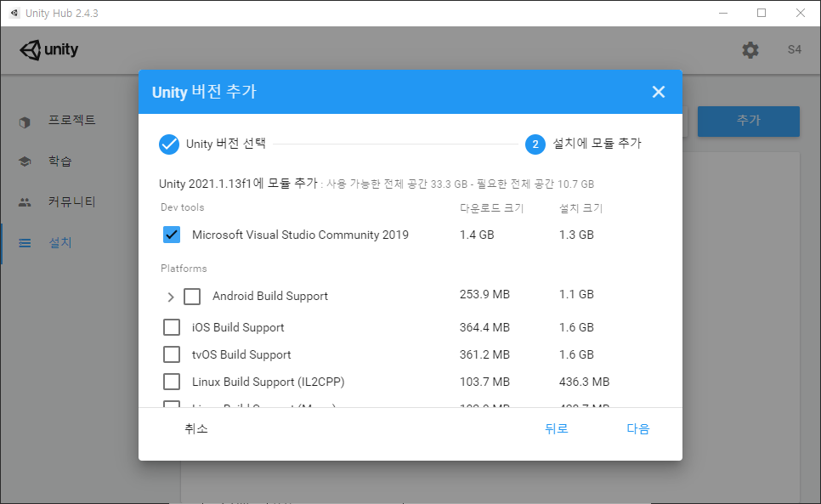Click the 학습 graduation cap icon

25,161
